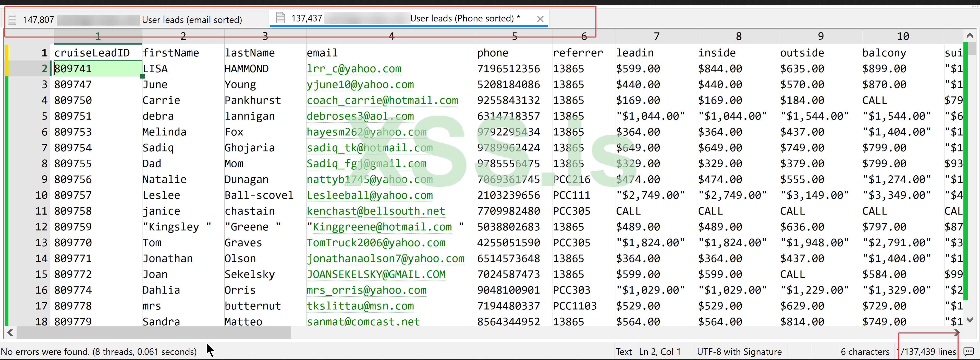The image size is (980, 360).
Task: Click the horizontal scrollbar thumb
Action: tap(154, 333)
